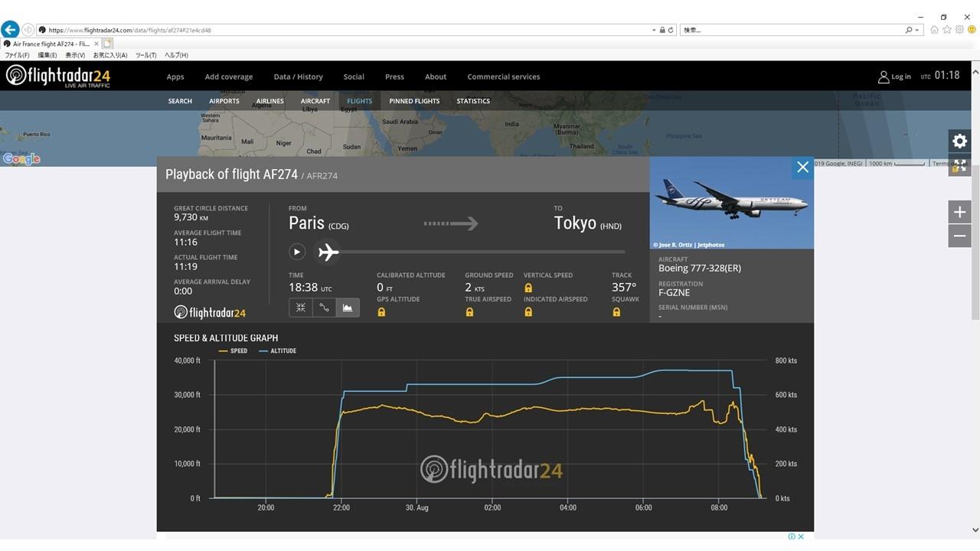980x551 pixels.
Task: Click the locked squawk icon
Action: point(616,312)
